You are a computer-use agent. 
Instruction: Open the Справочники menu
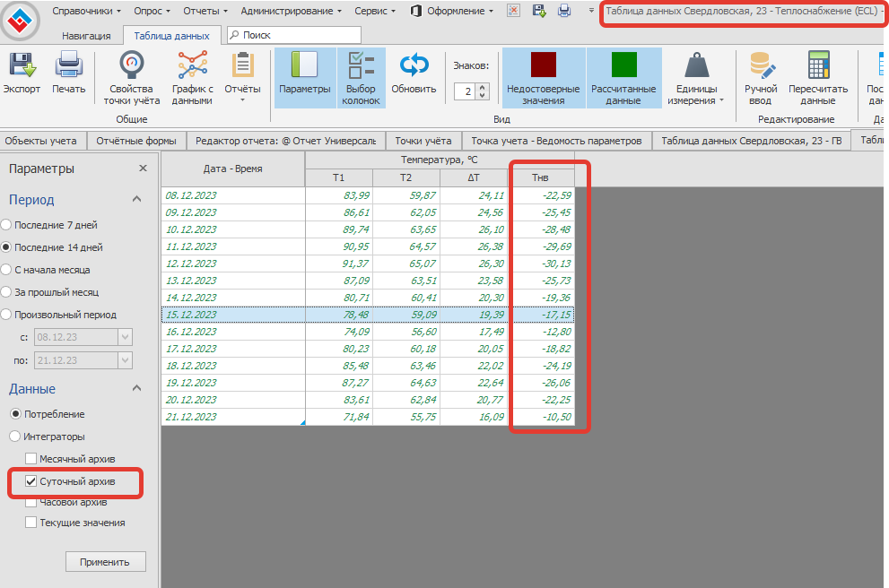[x=86, y=11]
